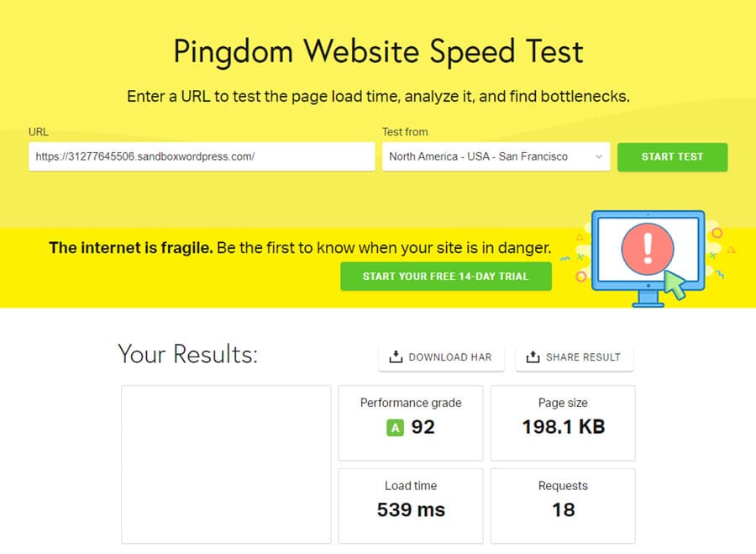Click inside the URL input field

202,157
